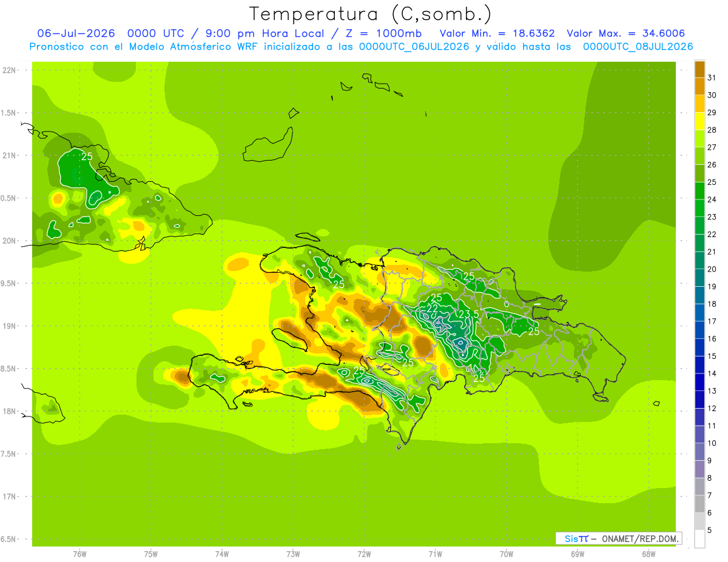Click the valid-until time '0000UTC_08JUL2026'
728x562 pixels.
click(637, 47)
